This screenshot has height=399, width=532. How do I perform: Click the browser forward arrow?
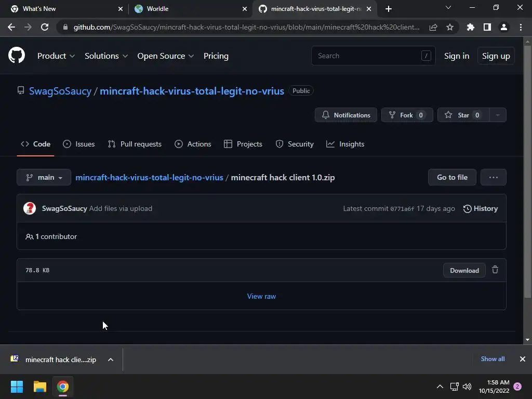[28, 27]
